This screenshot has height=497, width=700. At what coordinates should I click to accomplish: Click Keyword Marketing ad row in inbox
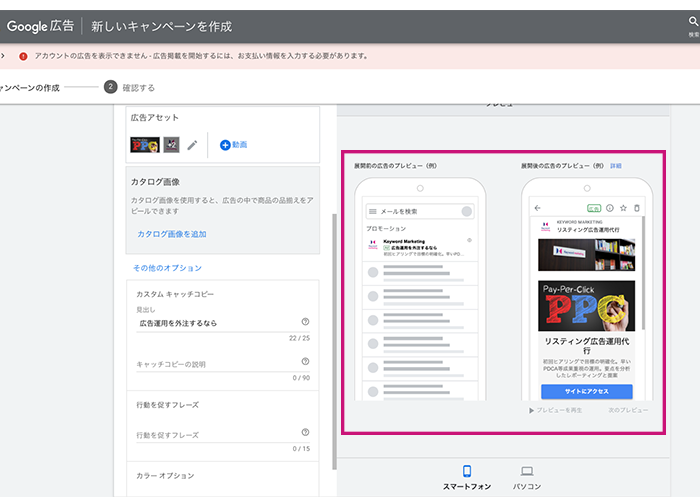[x=420, y=248]
